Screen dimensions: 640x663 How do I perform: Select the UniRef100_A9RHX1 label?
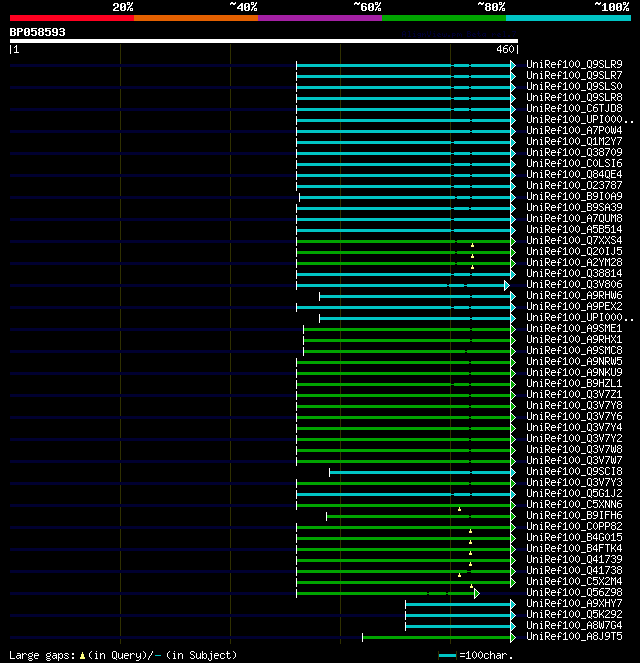tap(574, 339)
